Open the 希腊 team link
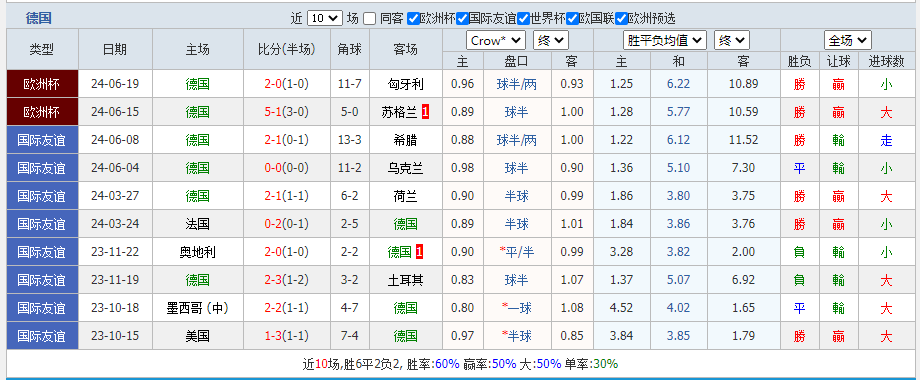This screenshot has height=380, width=920. click(405, 140)
